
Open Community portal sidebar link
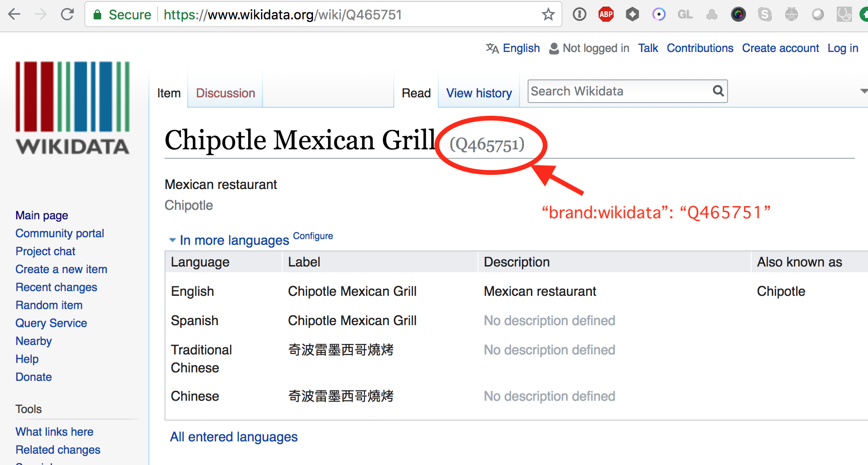60,233
